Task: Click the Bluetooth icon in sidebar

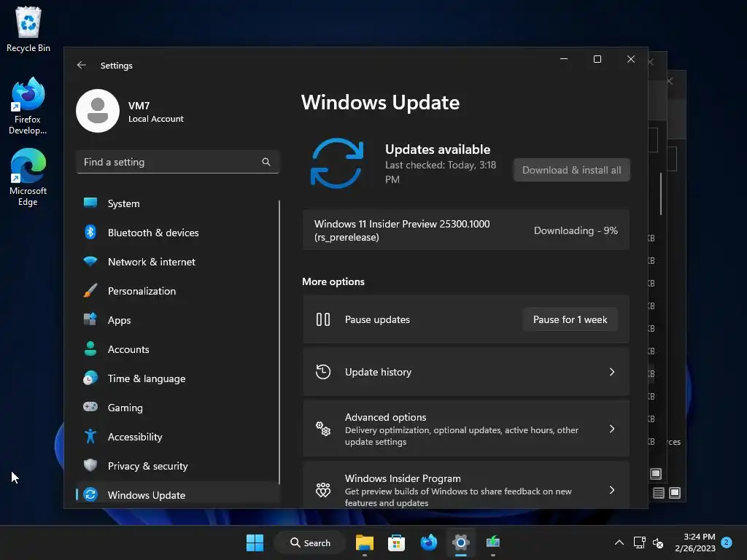Action: tap(90, 233)
